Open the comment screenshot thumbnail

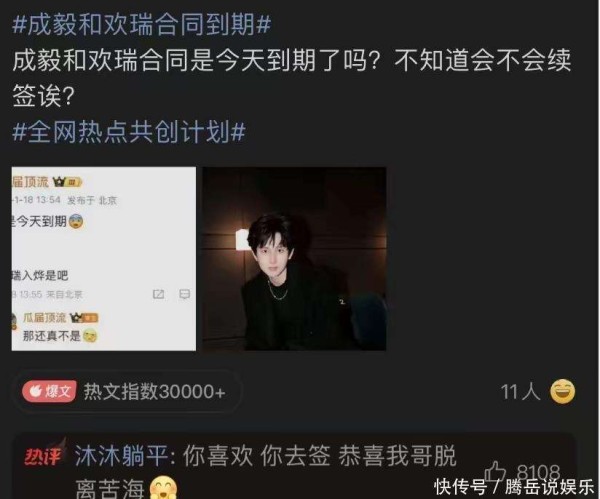[104, 258]
